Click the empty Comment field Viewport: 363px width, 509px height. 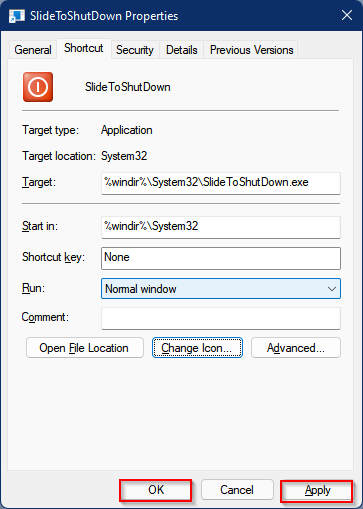tap(221, 318)
